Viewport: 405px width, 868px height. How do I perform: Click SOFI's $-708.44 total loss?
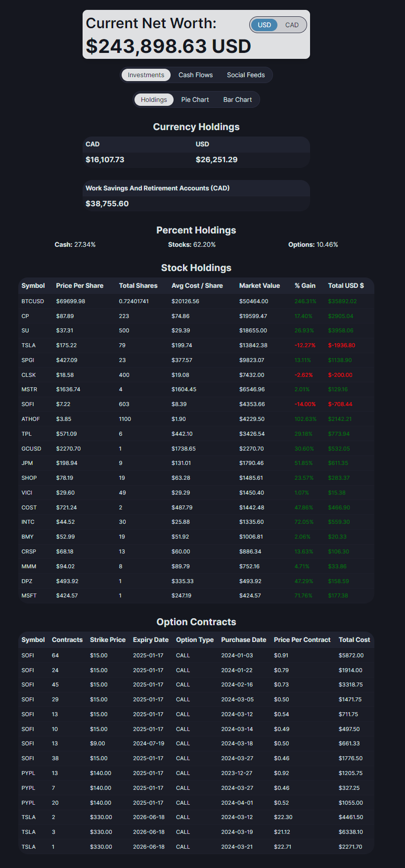[340, 404]
